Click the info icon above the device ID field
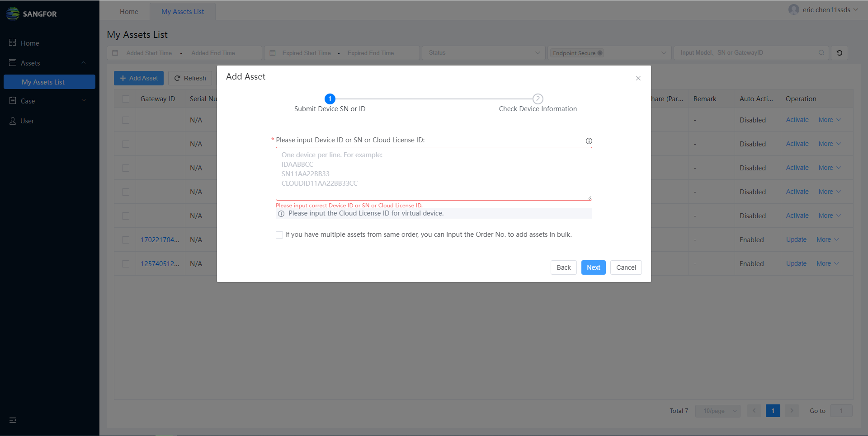868x436 pixels. coord(589,141)
